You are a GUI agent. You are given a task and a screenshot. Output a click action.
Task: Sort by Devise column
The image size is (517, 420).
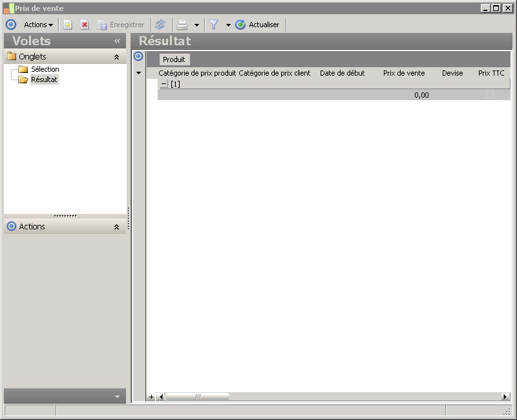[x=452, y=73]
